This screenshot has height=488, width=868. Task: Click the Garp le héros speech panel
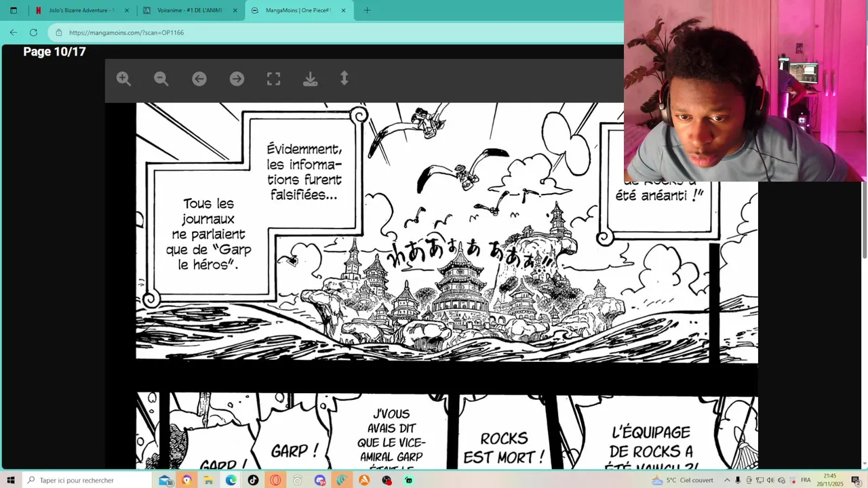(209, 234)
